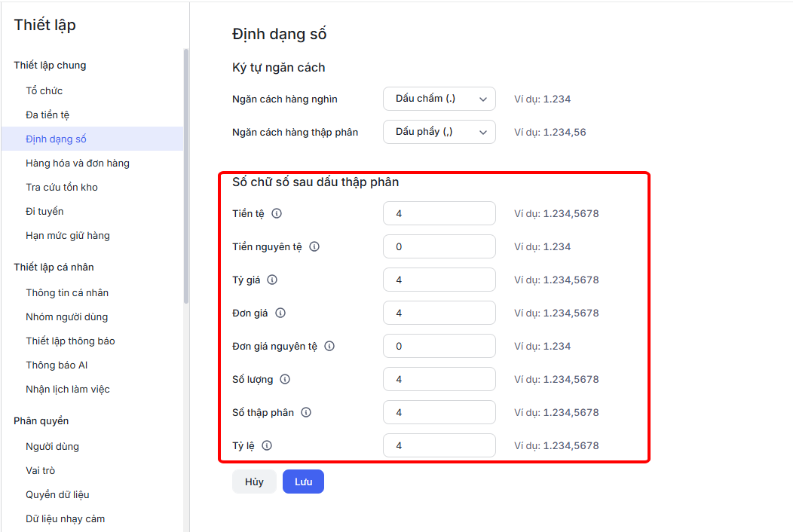Click info icon next to Số thập phân

[306, 413]
